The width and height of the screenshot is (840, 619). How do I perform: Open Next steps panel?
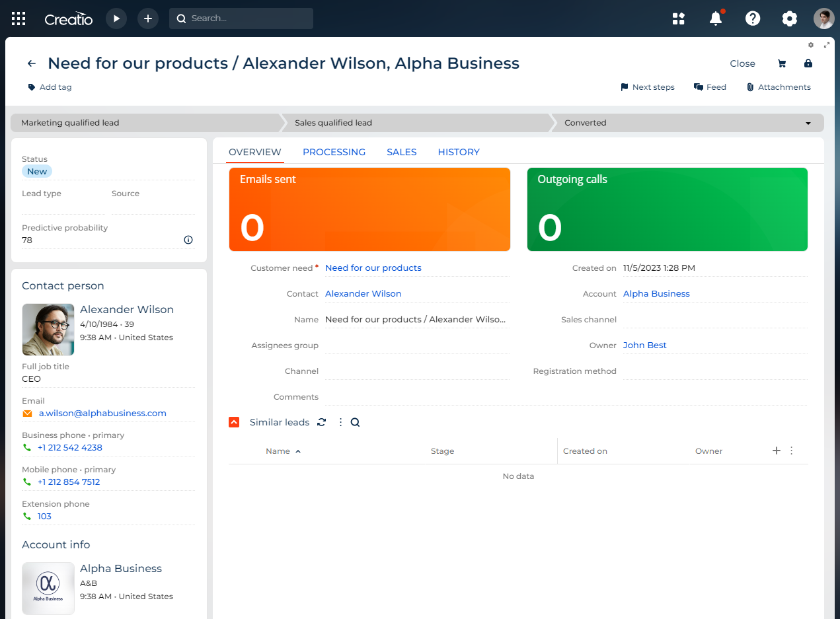(x=648, y=87)
